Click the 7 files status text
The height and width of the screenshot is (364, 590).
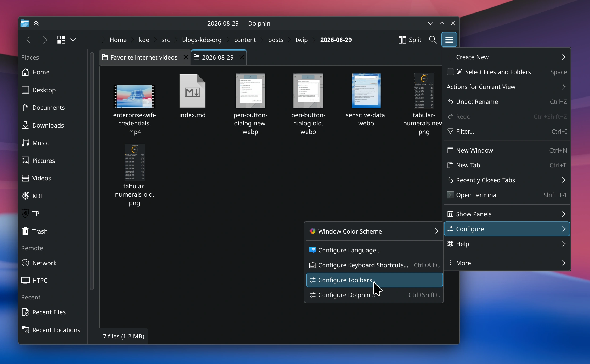(124, 336)
